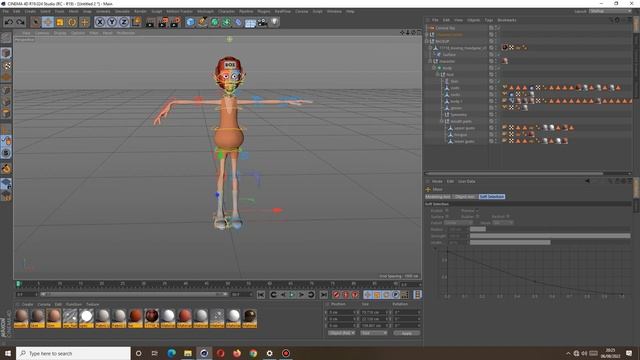Toggle the Y axis lock icon
Viewport: 640px width, 360px height.
click(111, 22)
